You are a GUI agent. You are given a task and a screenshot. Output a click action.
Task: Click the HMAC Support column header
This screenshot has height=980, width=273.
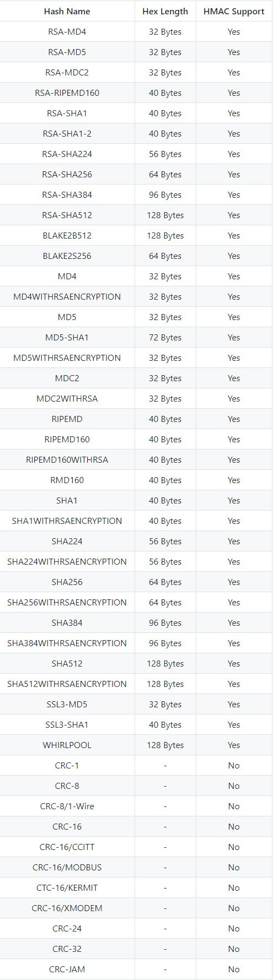tap(234, 11)
